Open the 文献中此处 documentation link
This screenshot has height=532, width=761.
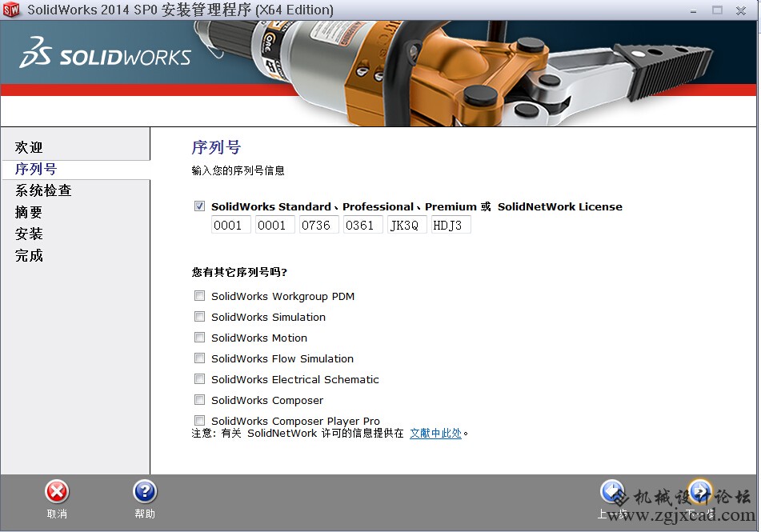click(x=435, y=433)
